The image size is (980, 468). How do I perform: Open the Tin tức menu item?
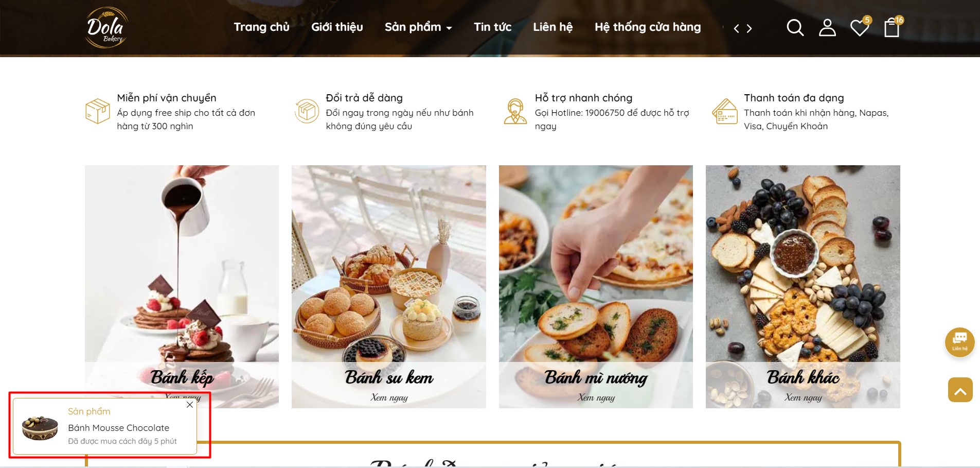(x=492, y=27)
